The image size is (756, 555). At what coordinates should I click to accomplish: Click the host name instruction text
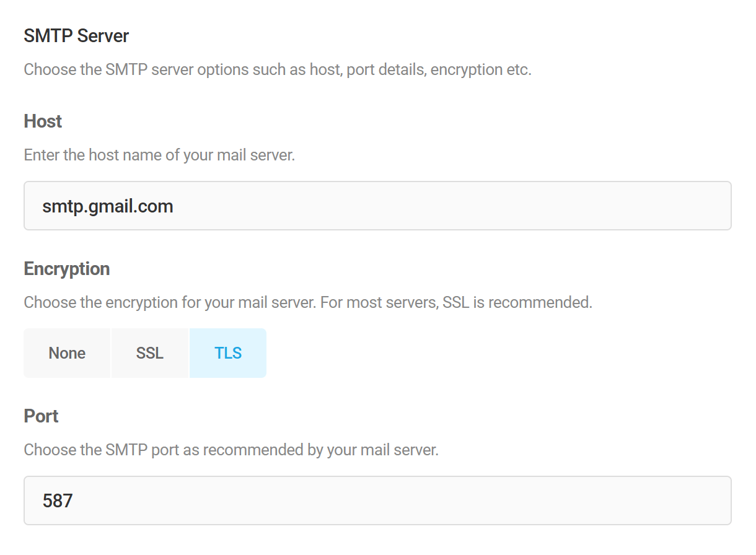click(x=159, y=155)
